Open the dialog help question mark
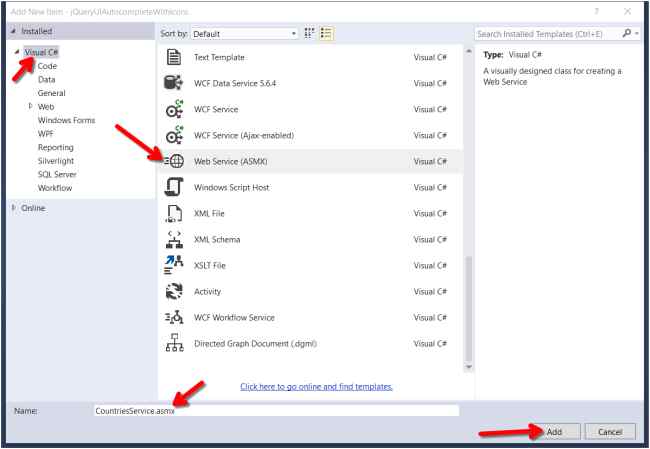 pos(597,12)
